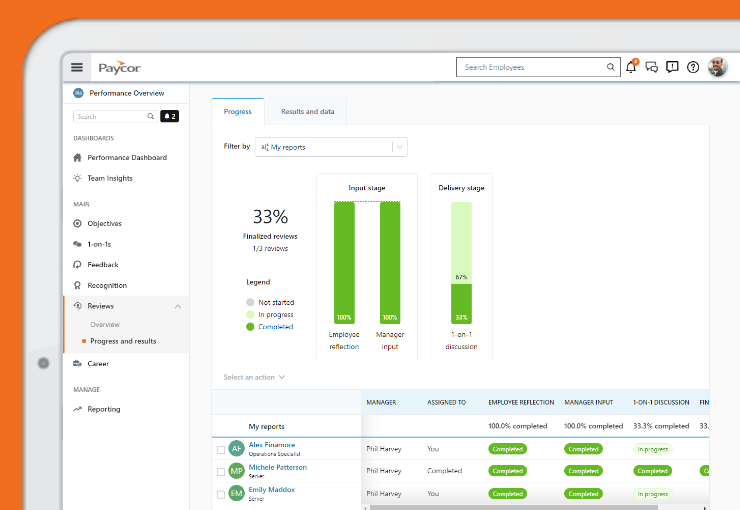This screenshot has height=510, width=740.
Task: Open Team Insights in sidebar
Action: 110,178
